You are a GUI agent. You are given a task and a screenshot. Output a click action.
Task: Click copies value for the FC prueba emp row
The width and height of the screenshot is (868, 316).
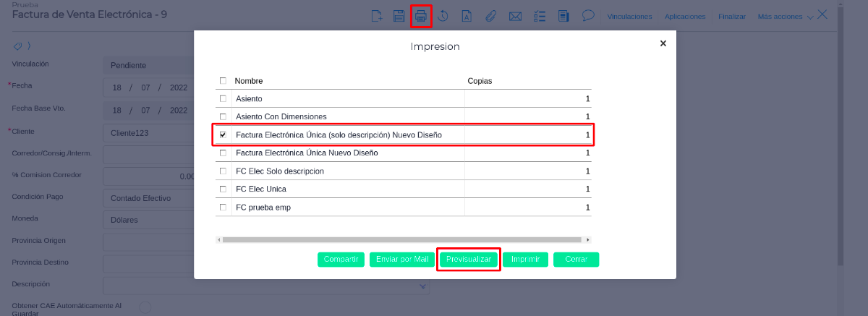(x=587, y=207)
